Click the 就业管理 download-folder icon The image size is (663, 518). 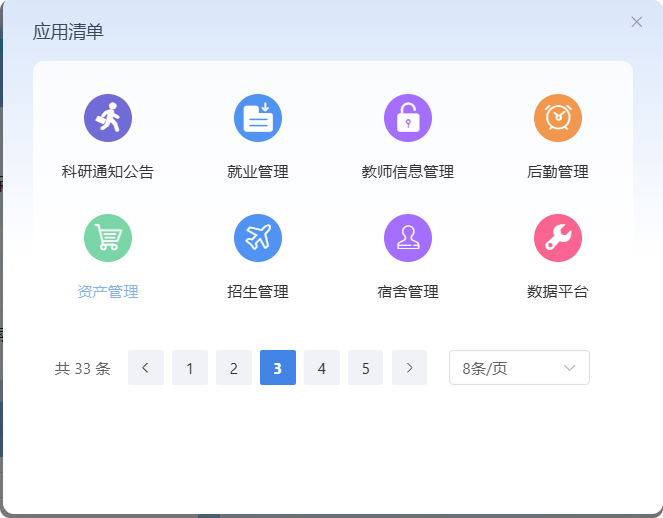tap(258, 118)
